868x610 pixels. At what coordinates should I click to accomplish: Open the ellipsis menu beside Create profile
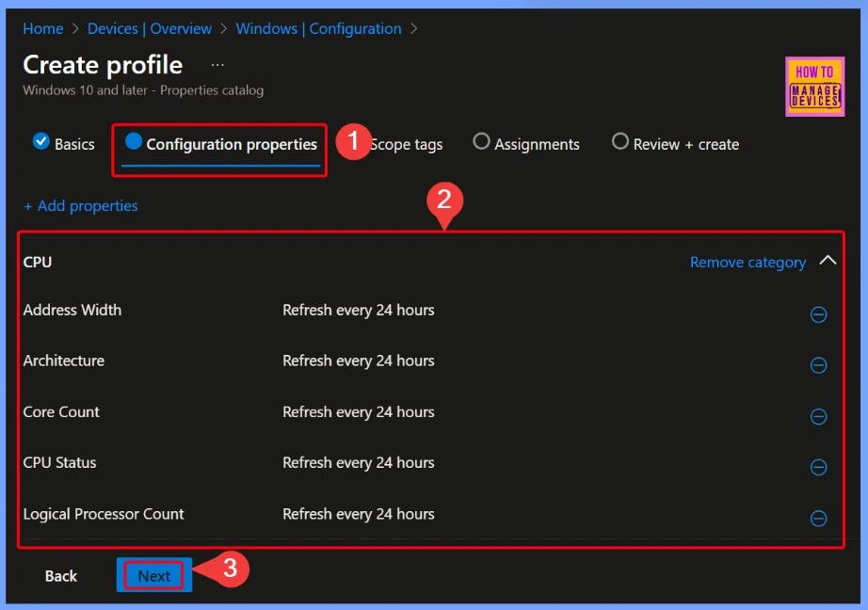(217, 65)
